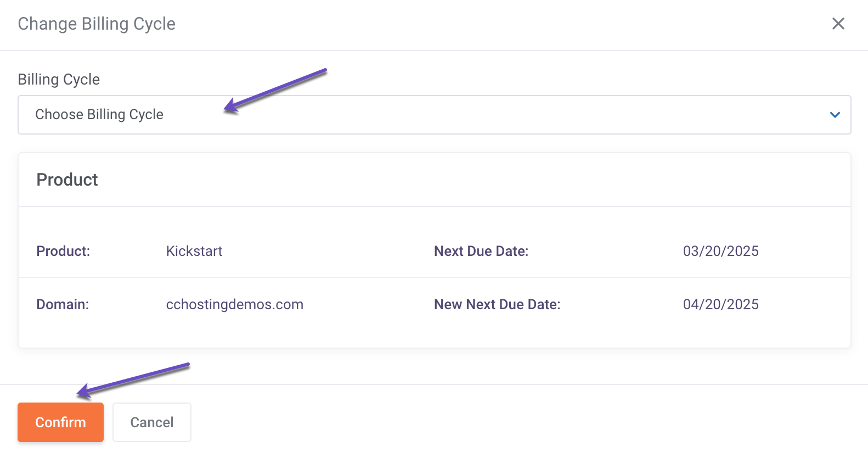The height and width of the screenshot is (458, 868).
Task: Click the Domain: row label
Action: pyautogui.click(x=63, y=305)
